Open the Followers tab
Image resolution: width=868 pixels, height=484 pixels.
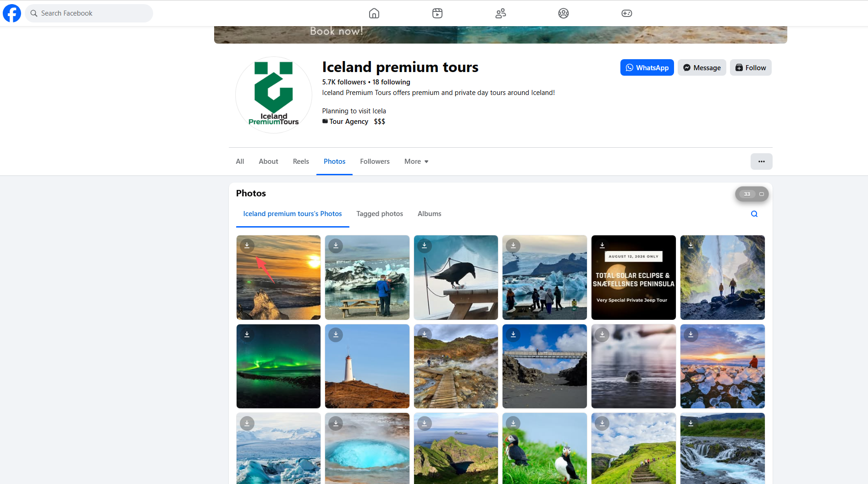click(x=375, y=161)
